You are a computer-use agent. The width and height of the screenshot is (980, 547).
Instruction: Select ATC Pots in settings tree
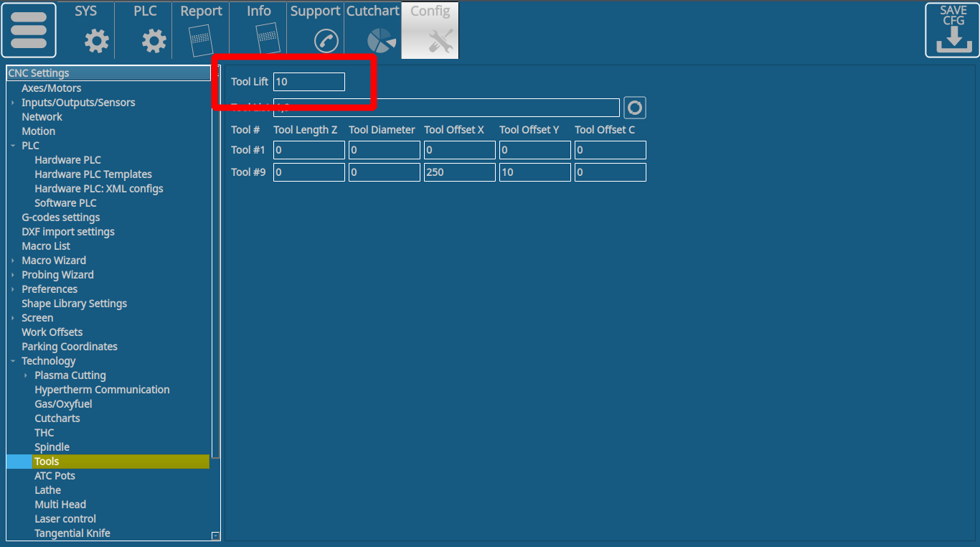click(x=55, y=476)
